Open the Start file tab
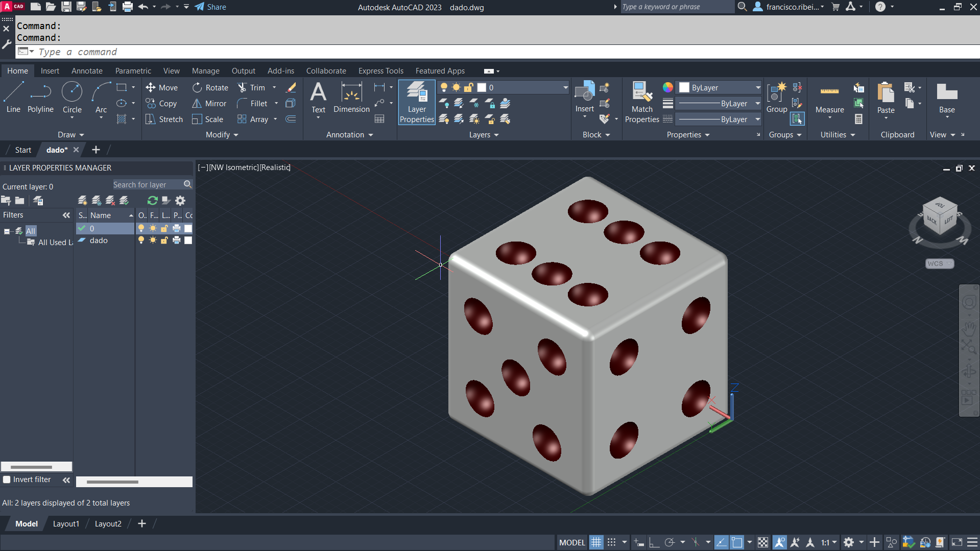Screen dimensions: 980x551 23,150
